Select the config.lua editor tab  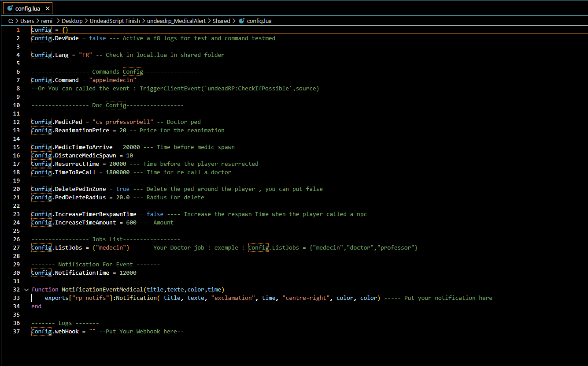click(x=28, y=8)
